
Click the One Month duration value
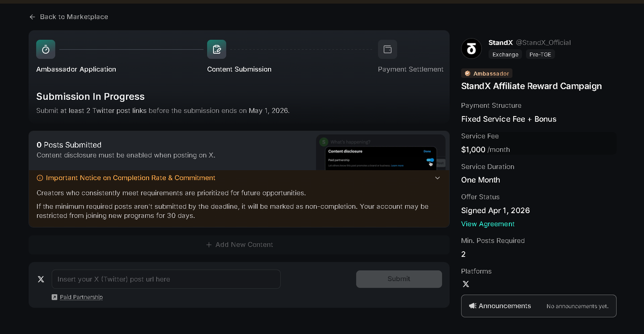(480, 180)
